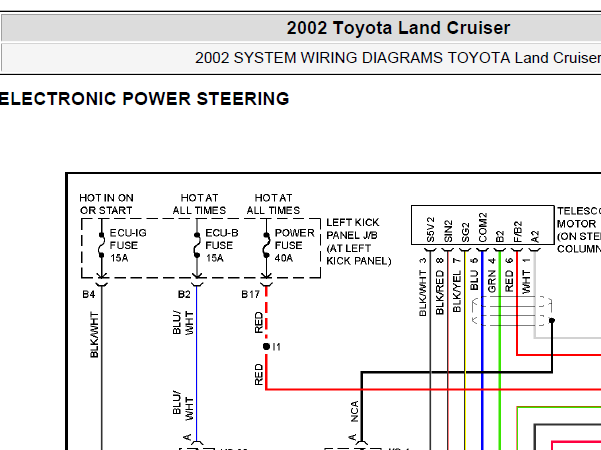Screen dimensions: 601x450
Task: Click the TELESCOPIC MOTOR component label
Action: tap(579, 230)
